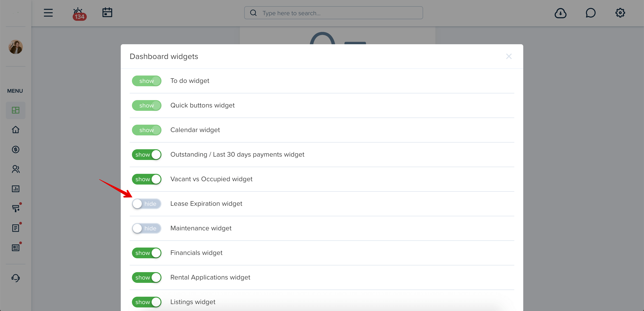Screen dimensions: 644x311
Task: Open the Accounting dollar sidebar icon
Action: coord(15,149)
